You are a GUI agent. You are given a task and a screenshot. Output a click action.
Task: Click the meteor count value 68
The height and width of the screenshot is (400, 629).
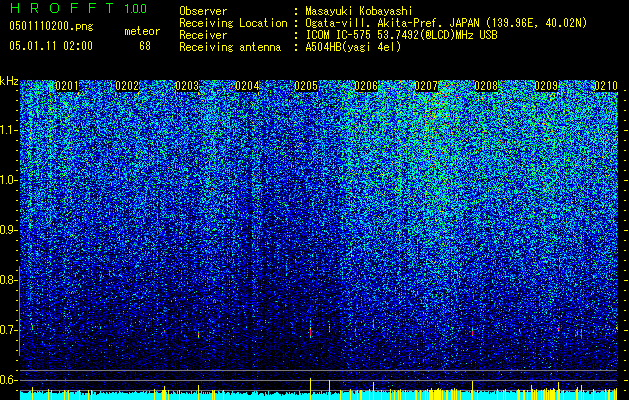tap(145, 46)
